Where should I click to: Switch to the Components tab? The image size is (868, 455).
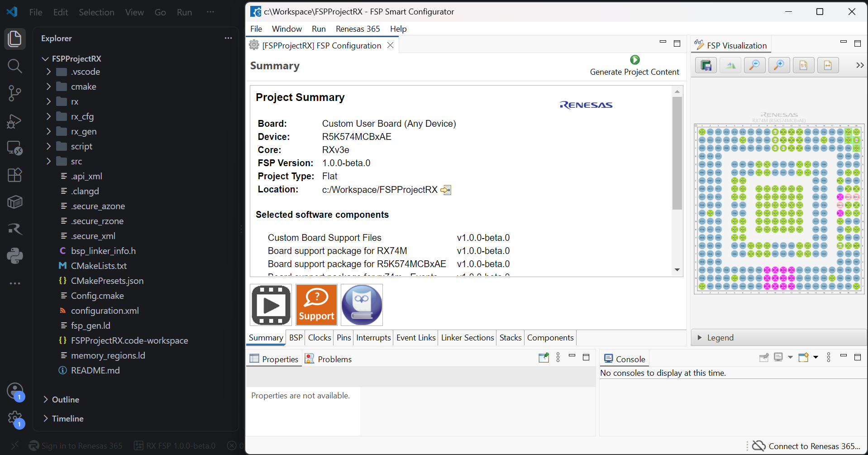point(550,338)
